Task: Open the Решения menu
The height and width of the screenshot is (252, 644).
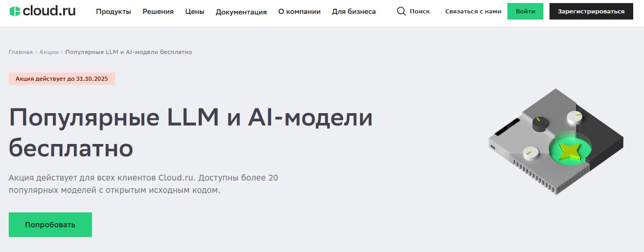Action: point(158,11)
